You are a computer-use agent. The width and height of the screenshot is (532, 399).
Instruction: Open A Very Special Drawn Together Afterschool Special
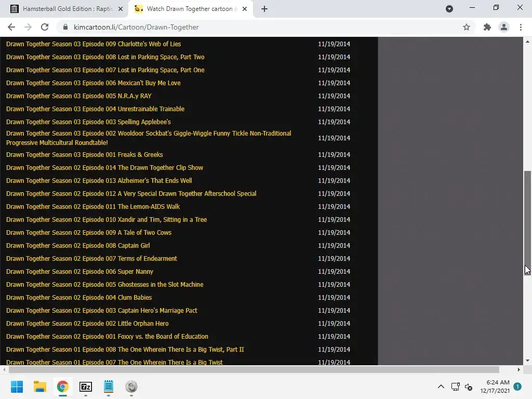(131, 194)
